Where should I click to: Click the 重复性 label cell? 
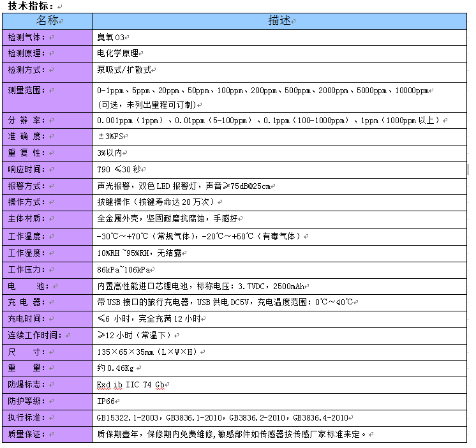47,153
